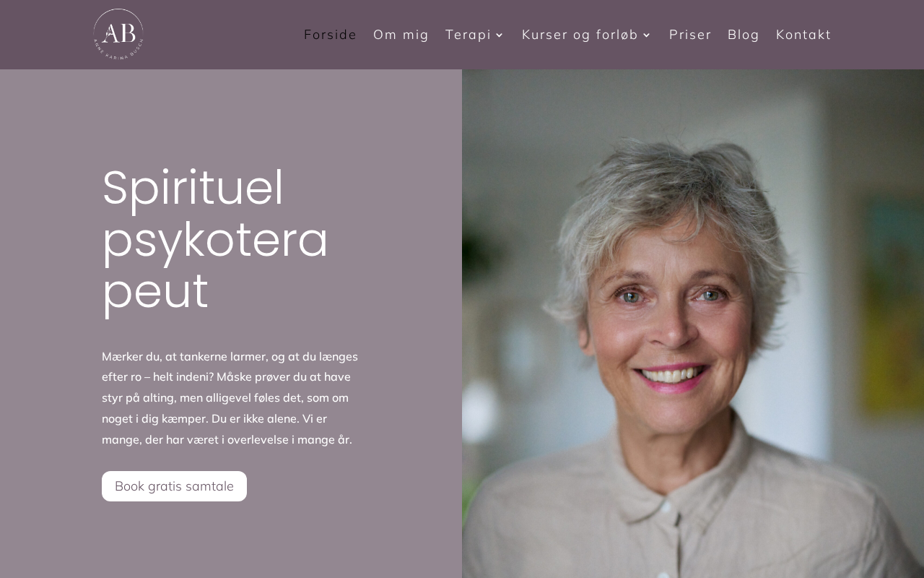Visit the Blog page
This screenshot has width=924, height=578.
point(744,35)
